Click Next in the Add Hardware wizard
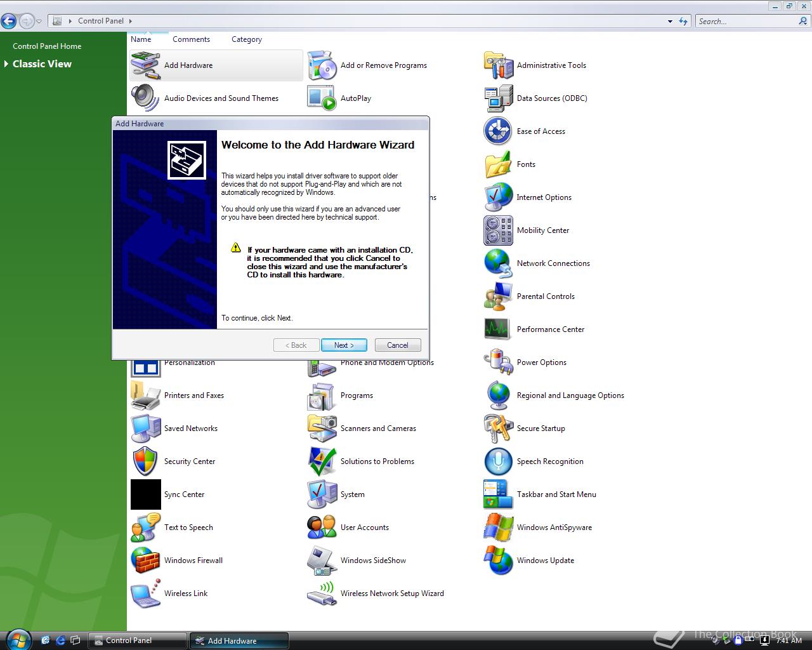The height and width of the screenshot is (650, 812). pos(344,345)
